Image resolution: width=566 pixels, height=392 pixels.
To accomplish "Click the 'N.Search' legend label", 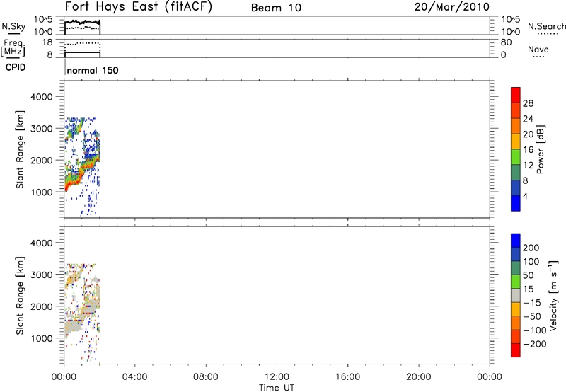I will (546, 26).
